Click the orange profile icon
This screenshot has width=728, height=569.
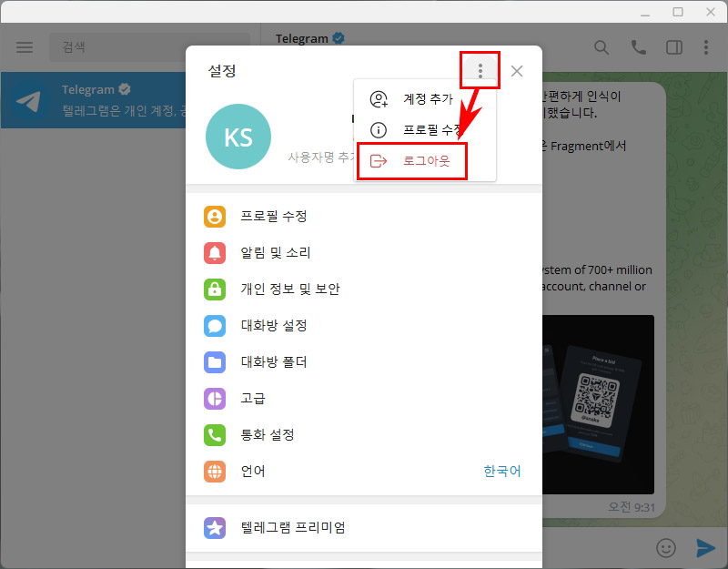click(x=215, y=217)
